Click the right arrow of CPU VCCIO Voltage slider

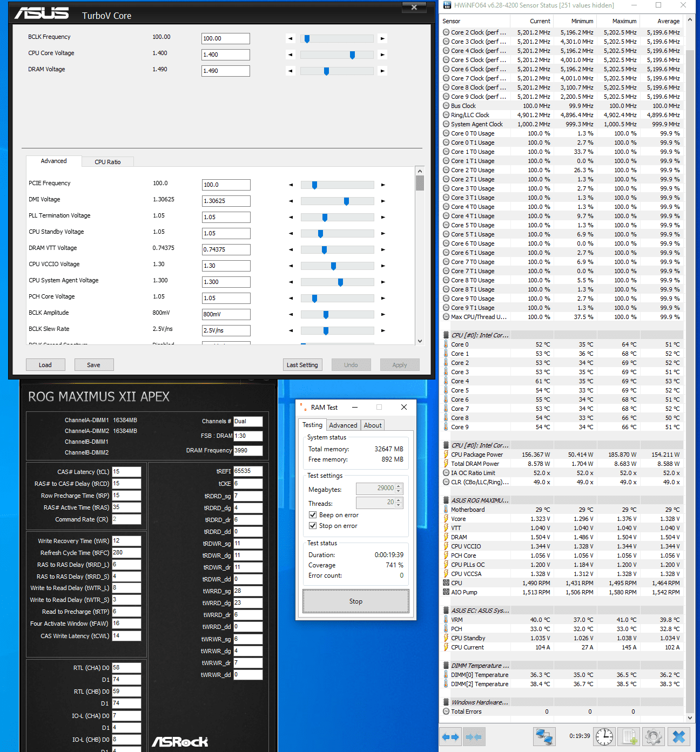click(x=383, y=266)
